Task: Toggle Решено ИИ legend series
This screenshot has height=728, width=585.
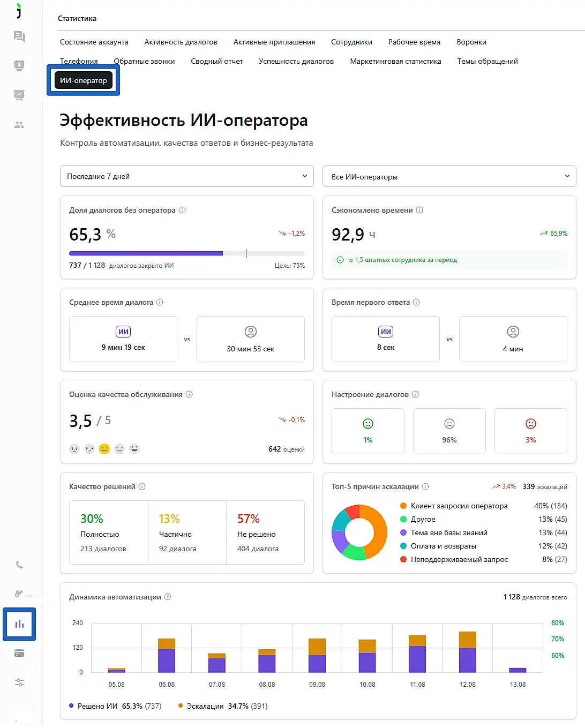Action: coord(116,706)
